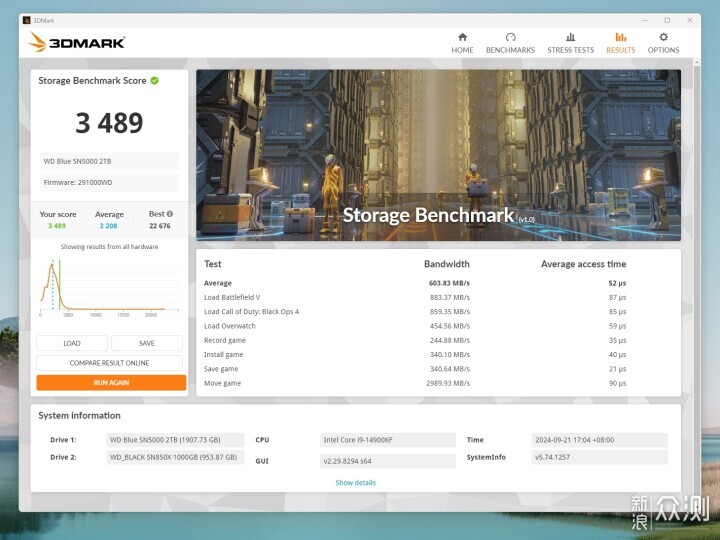Click the Load Overwatch row

415,326
